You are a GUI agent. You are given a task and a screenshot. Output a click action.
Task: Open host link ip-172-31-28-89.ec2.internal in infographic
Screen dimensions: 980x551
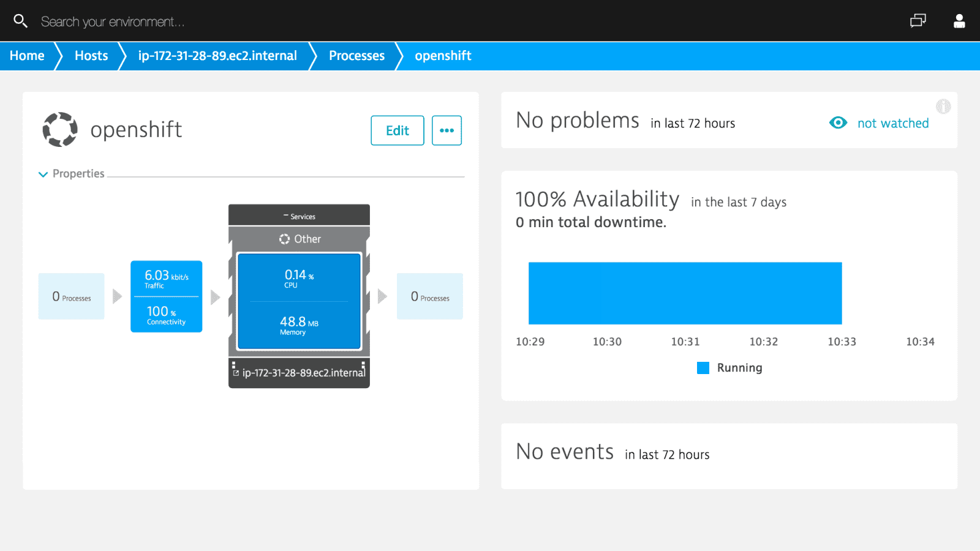coord(304,373)
